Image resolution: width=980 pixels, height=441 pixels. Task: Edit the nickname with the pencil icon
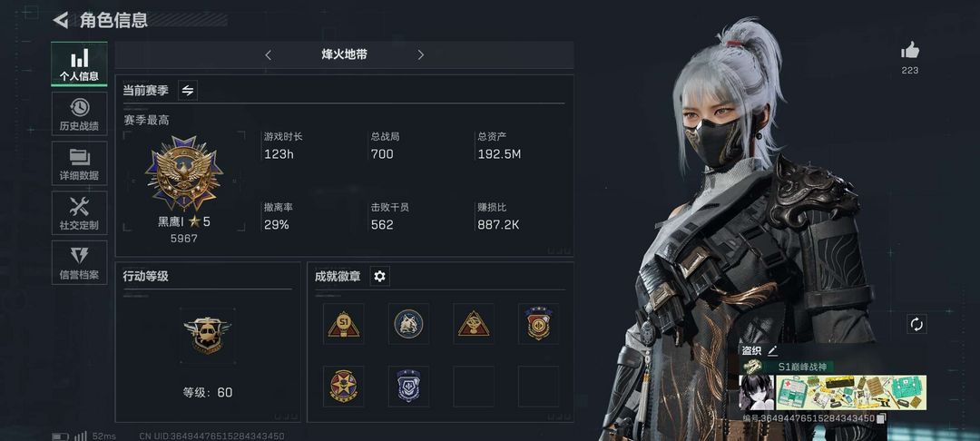[x=772, y=350]
